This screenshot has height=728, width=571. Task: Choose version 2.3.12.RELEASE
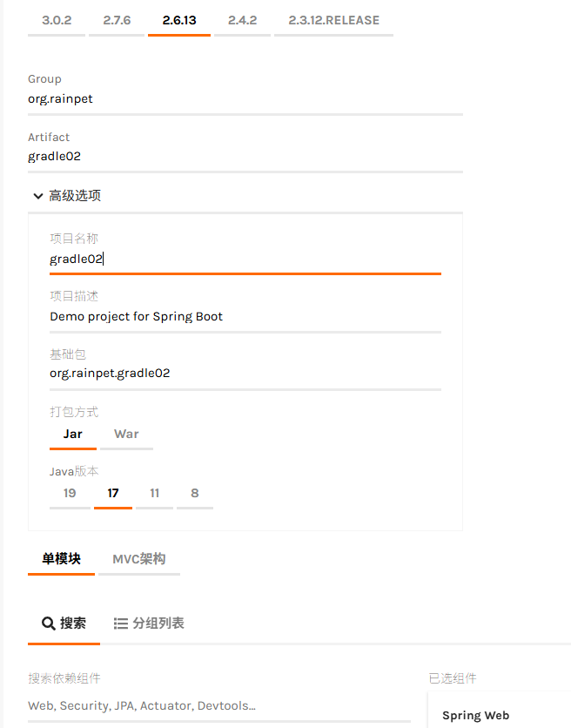[333, 18]
